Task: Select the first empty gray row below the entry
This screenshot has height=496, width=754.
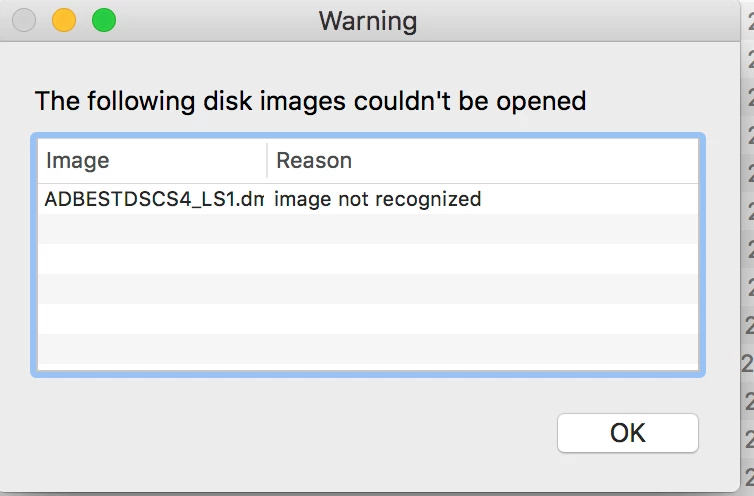Action: (368, 229)
